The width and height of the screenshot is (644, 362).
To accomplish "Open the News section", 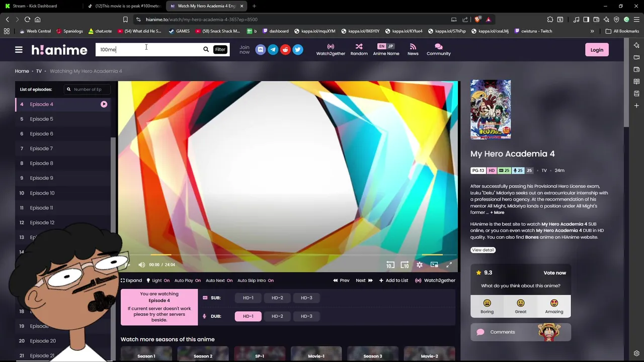I will pos(413,49).
